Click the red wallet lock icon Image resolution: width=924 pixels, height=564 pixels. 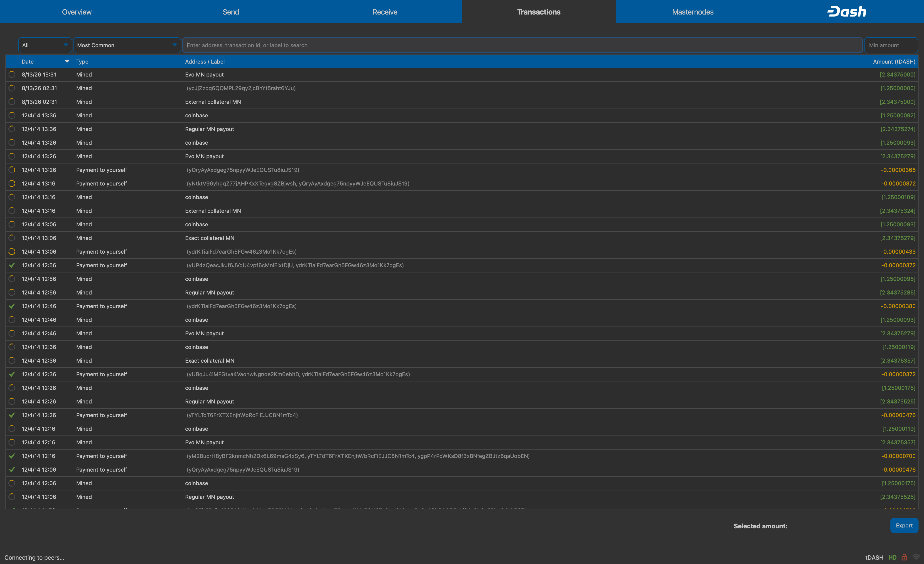point(904,557)
